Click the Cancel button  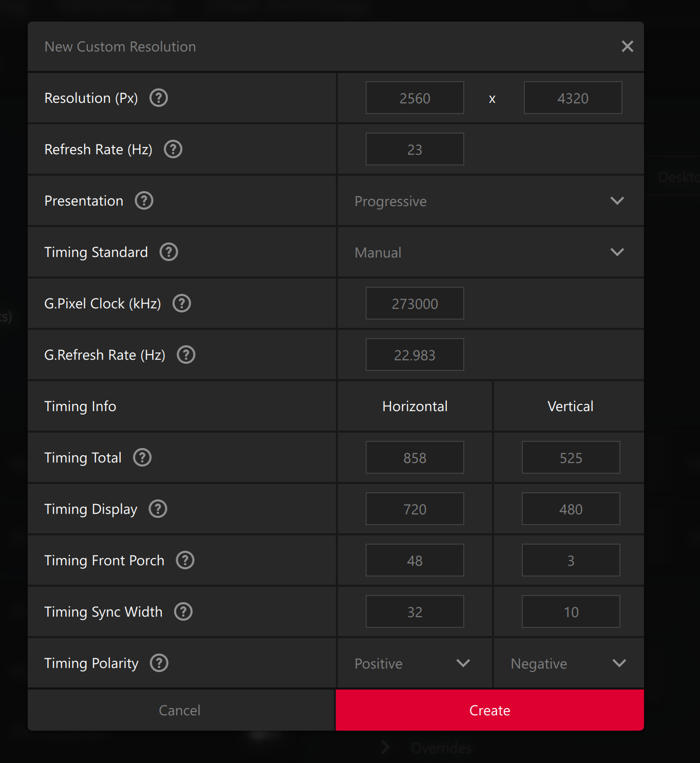click(180, 710)
